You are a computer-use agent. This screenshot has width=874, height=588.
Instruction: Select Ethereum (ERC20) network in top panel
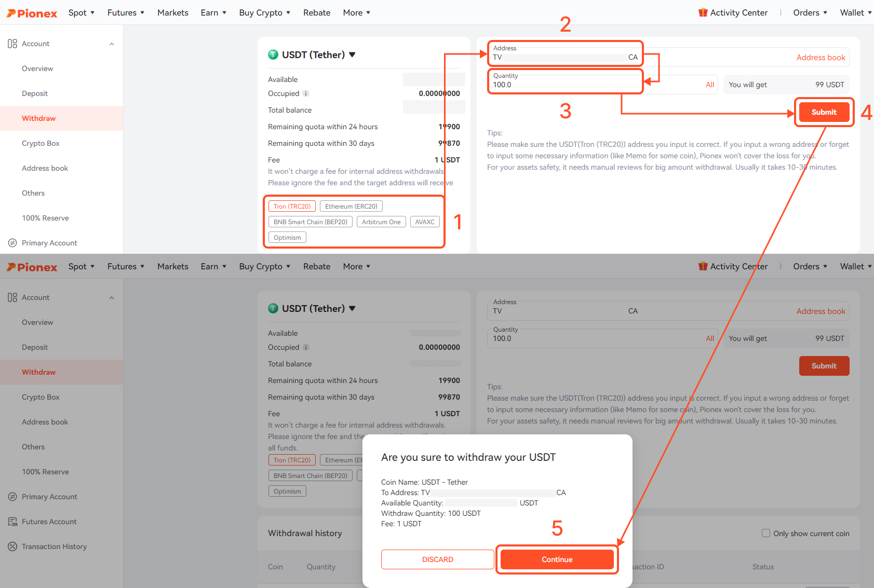351,206
